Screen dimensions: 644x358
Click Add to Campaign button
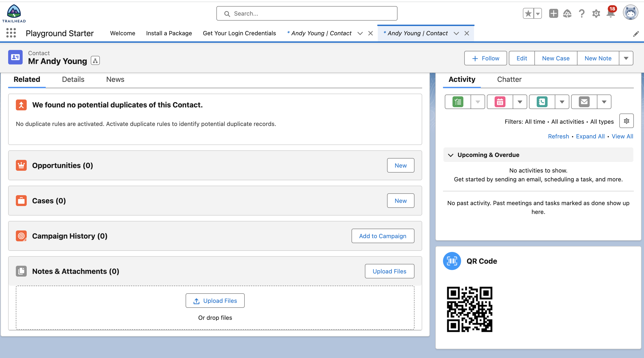(383, 236)
